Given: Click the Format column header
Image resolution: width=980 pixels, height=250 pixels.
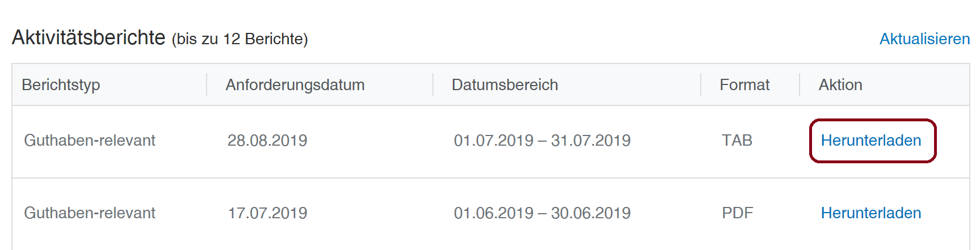Looking at the screenshot, I should 744,85.
